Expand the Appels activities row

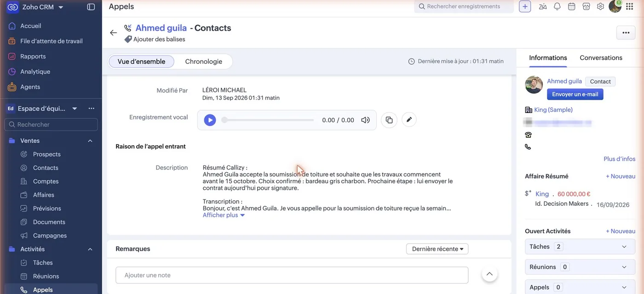coord(580,287)
